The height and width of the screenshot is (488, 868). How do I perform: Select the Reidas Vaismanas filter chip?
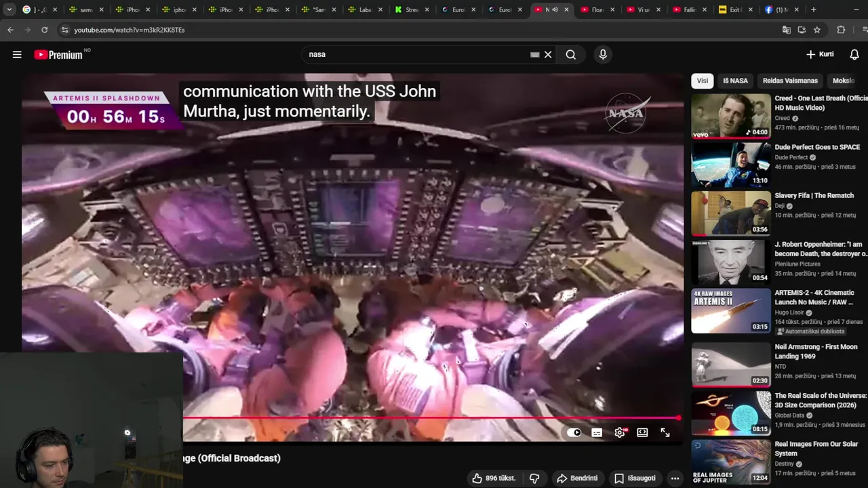[790, 81]
